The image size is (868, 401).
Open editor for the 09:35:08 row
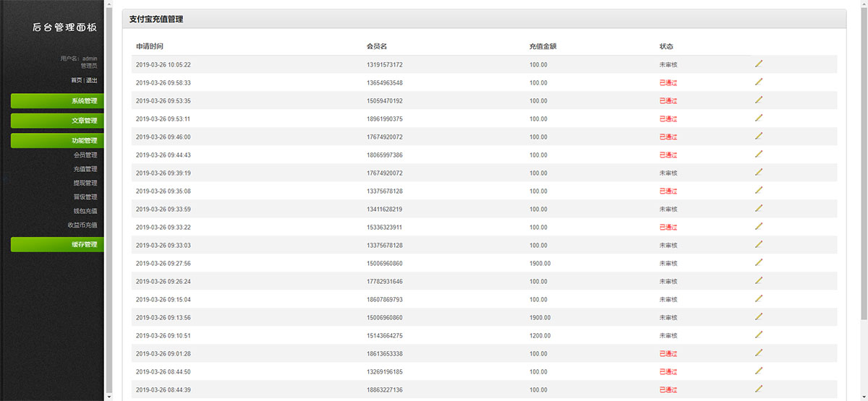[759, 190]
